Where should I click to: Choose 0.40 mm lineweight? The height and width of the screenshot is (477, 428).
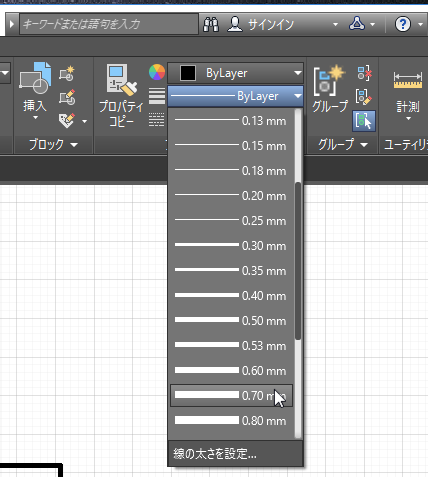(231, 296)
